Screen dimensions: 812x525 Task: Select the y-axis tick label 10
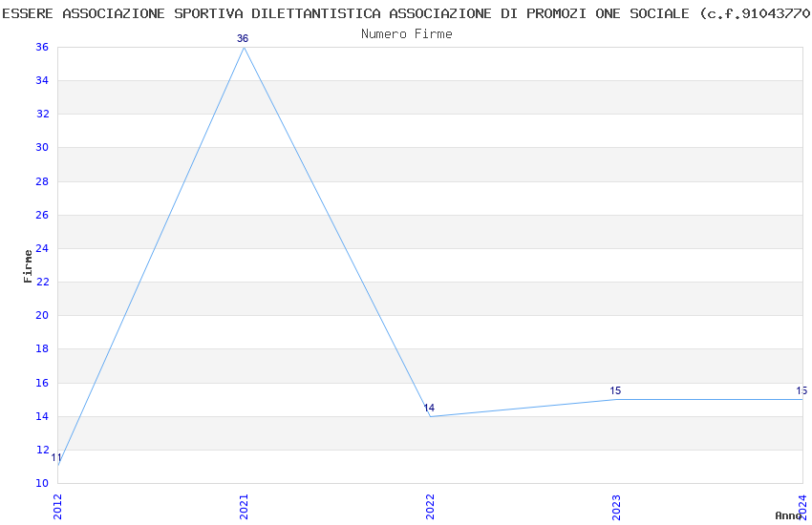42,483
